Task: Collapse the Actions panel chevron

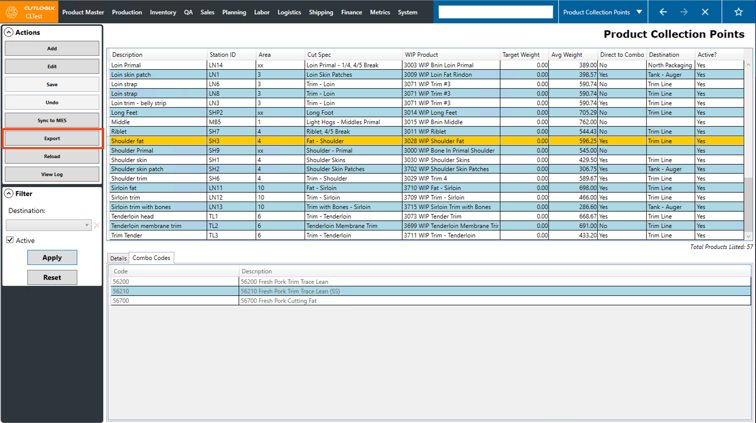Action: pos(9,33)
